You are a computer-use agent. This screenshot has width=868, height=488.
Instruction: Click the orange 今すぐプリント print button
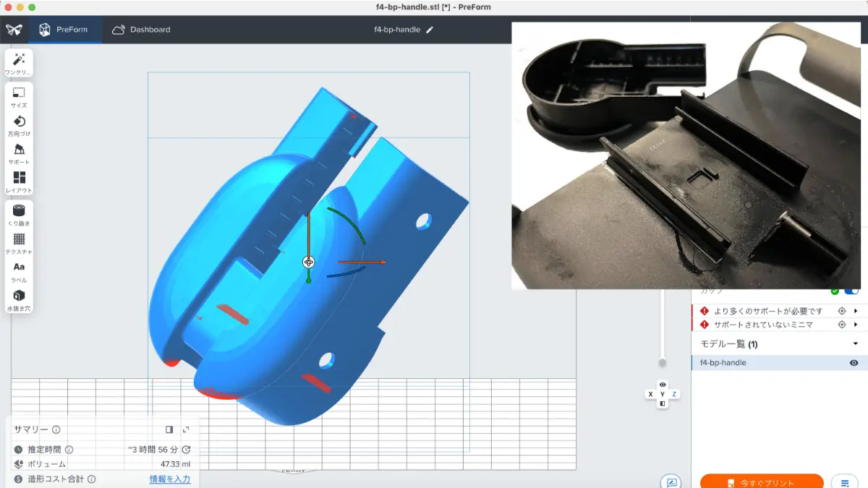coord(761,482)
